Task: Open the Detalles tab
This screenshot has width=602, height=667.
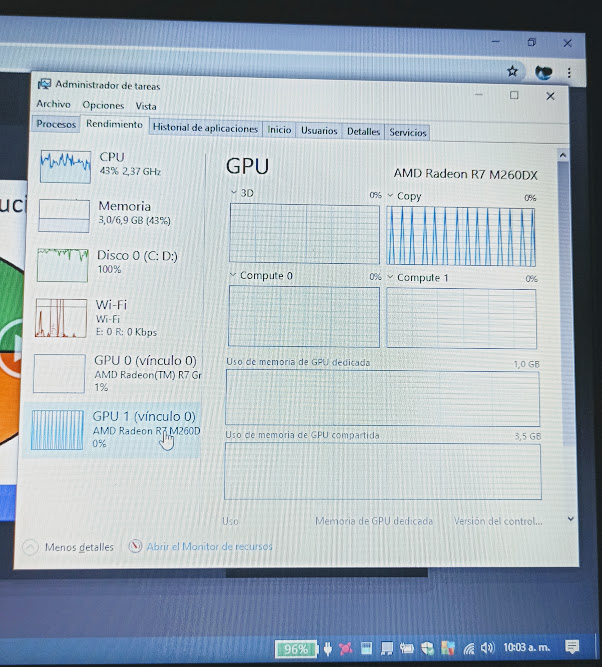Action: point(363,131)
